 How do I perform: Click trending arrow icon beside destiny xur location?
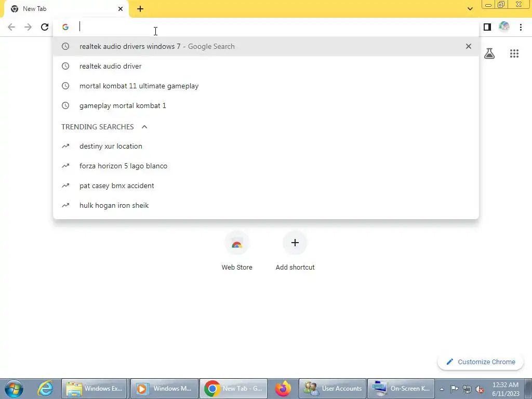(x=65, y=146)
